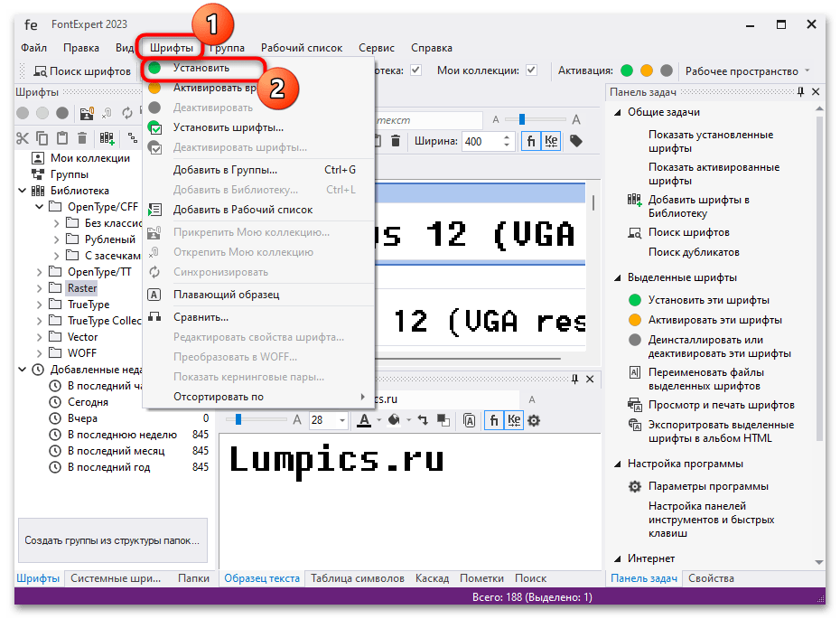Expand the Raster folder in library tree

tap(41, 287)
